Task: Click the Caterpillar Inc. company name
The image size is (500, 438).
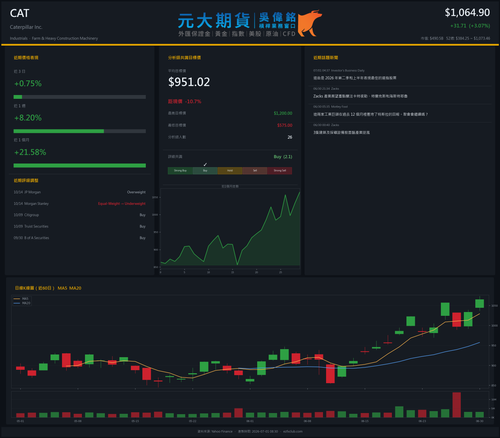Action: click(26, 27)
